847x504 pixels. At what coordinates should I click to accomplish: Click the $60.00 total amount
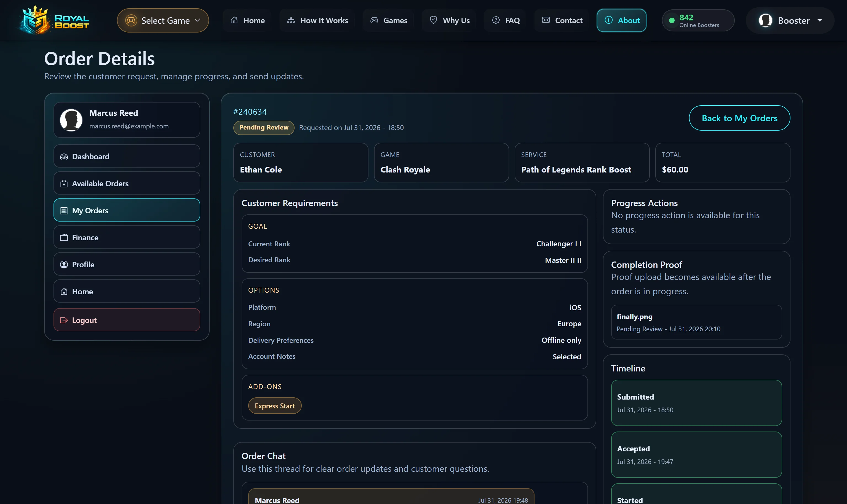tap(675, 170)
